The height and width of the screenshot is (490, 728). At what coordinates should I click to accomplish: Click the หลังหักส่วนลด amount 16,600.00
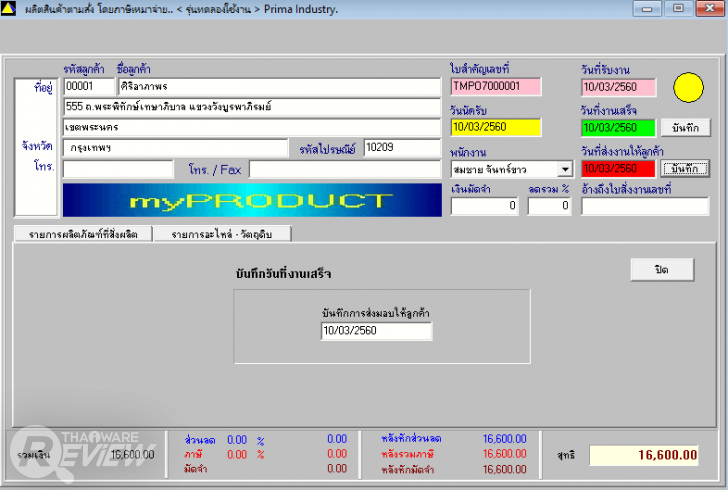tap(504, 439)
